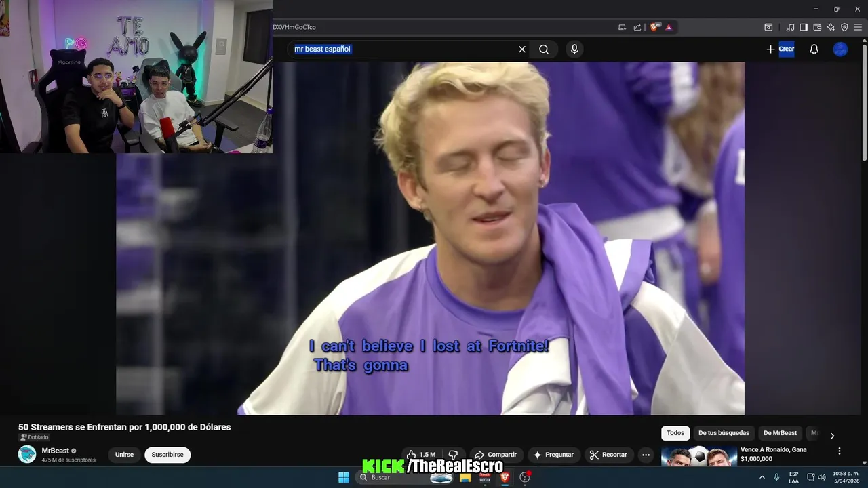This screenshot has height=488, width=868.
Task: Open tab search icon in browser toolbar
Action: coord(768,27)
